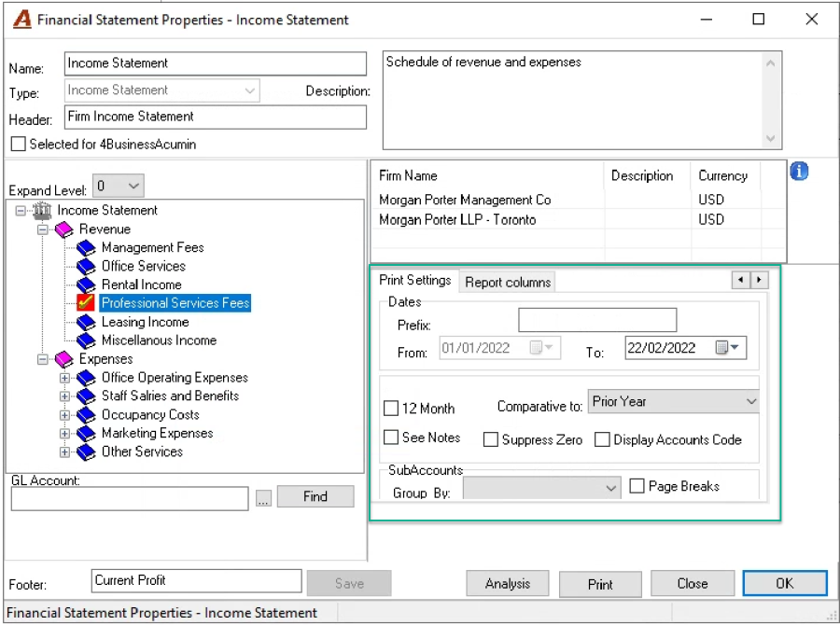Collapse the Revenue tree node
Viewport: 840px width, 625px height.
pos(42,229)
